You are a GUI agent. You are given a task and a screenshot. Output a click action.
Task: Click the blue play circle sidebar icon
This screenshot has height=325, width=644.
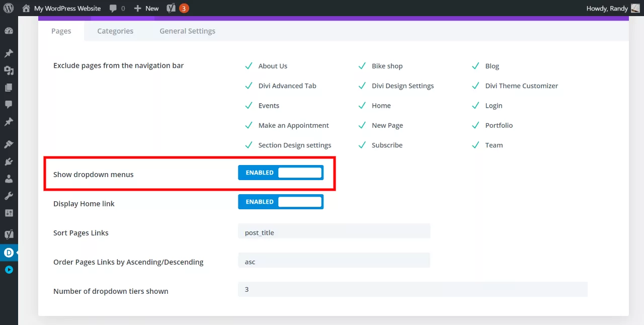click(9, 270)
